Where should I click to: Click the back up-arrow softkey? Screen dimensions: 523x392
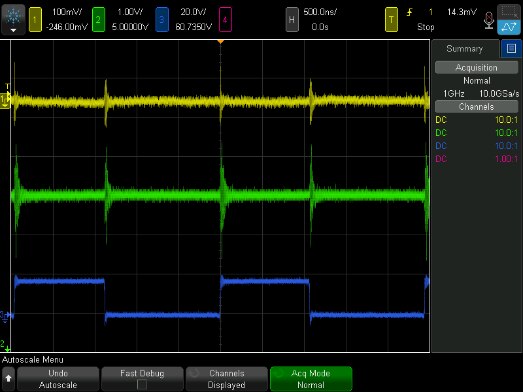pos(8,379)
